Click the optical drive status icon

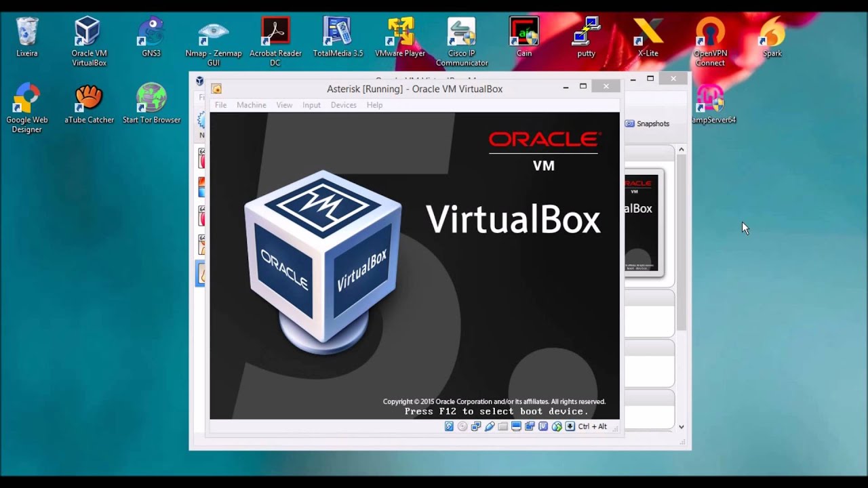point(462,426)
